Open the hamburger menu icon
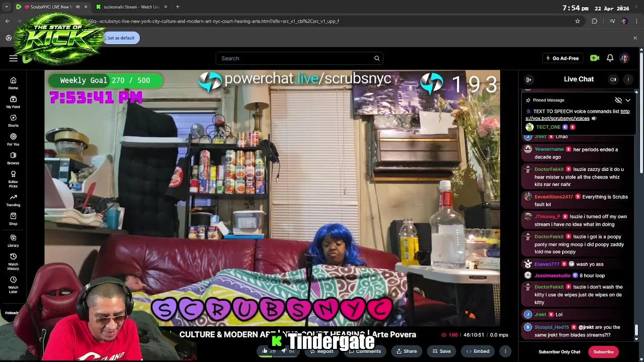 coord(13,58)
